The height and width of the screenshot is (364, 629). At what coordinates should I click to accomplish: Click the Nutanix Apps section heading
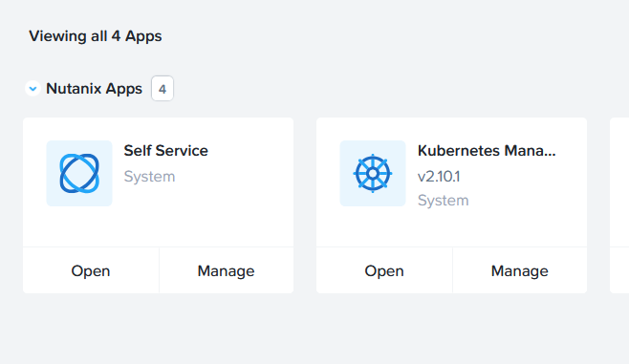pyautogui.click(x=95, y=89)
